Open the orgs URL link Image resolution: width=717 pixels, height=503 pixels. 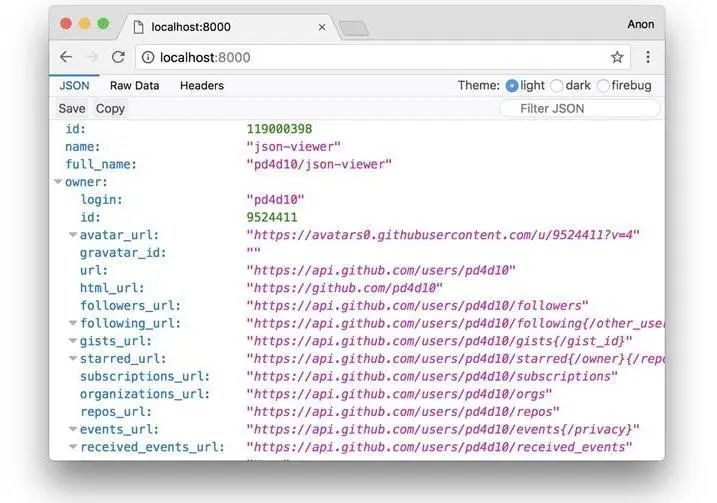tap(399, 394)
